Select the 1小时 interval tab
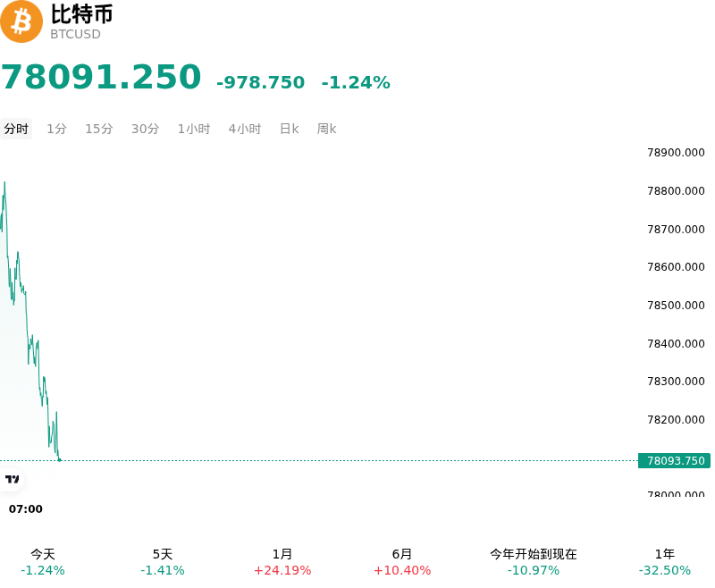This screenshot has width=715, height=588. 194,129
